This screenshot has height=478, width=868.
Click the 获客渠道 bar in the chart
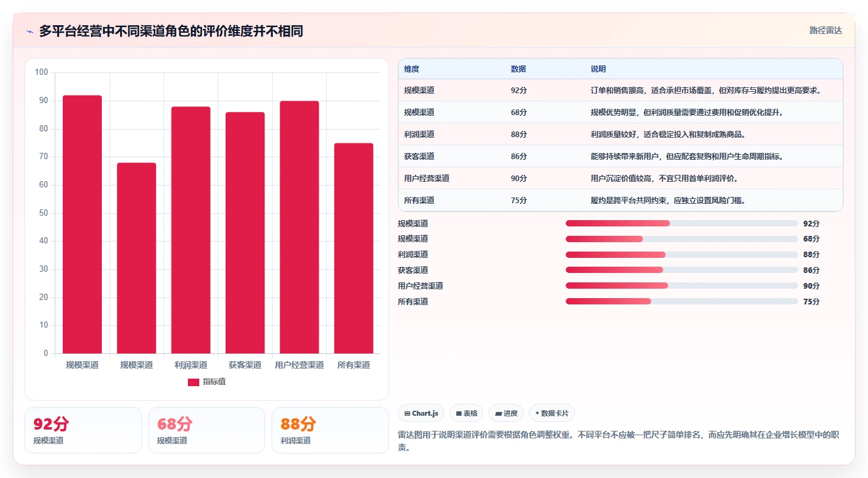tap(245, 233)
